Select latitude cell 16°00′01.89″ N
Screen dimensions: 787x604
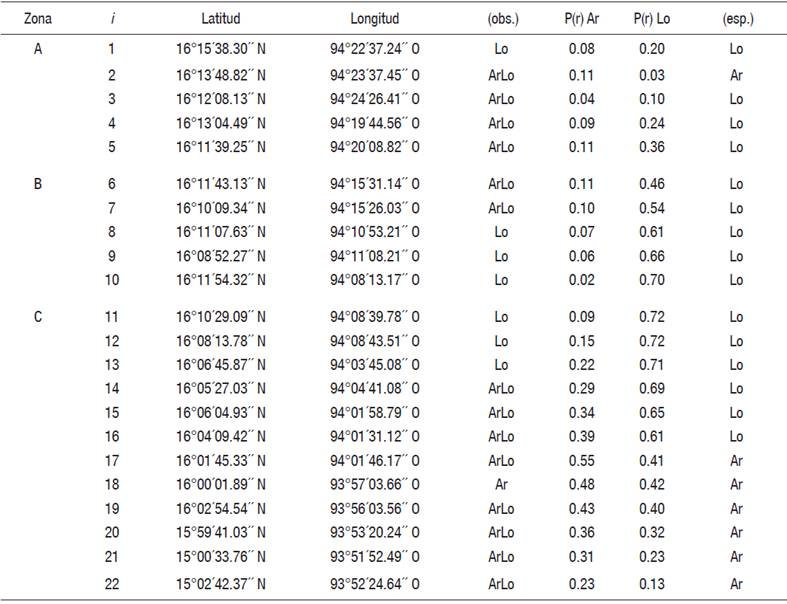pos(219,484)
